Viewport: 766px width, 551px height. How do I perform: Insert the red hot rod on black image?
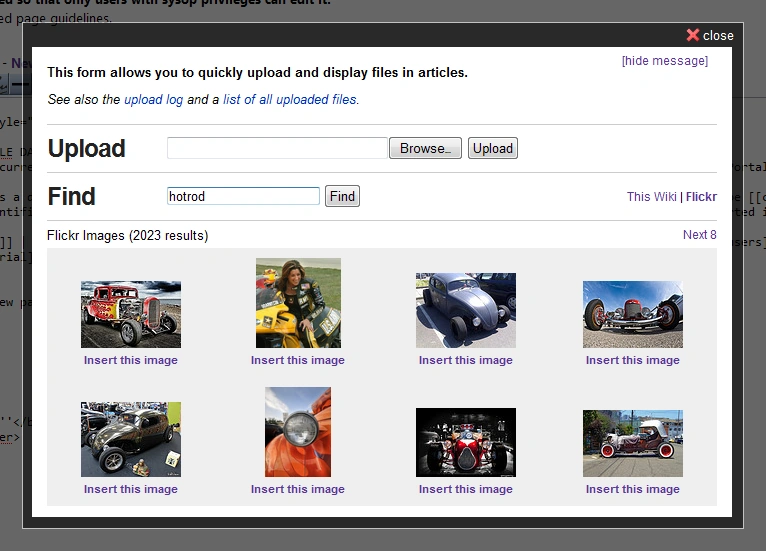point(466,489)
